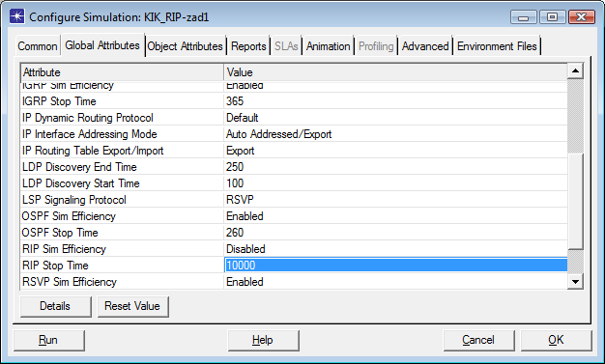Open Help for Configure Simulation

[263, 341]
